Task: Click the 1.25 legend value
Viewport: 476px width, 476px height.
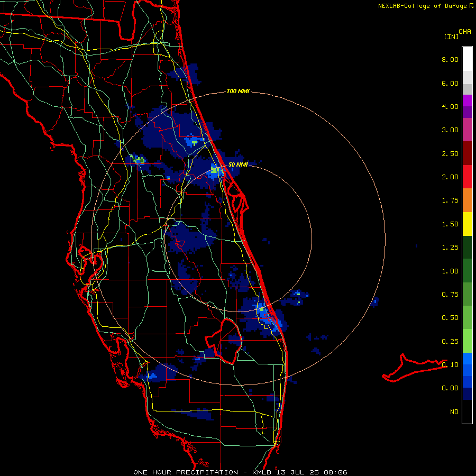Action: click(450, 248)
